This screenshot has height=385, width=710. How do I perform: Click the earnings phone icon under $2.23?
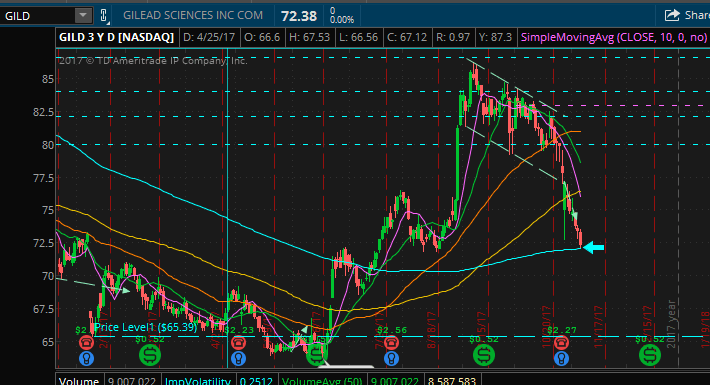pos(238,342)
